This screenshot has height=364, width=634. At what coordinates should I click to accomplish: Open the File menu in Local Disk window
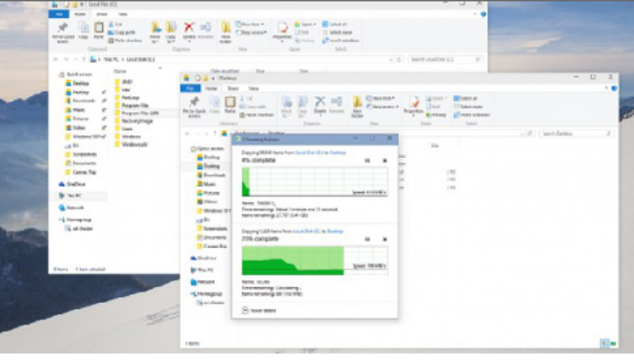[x=57, y=13]
